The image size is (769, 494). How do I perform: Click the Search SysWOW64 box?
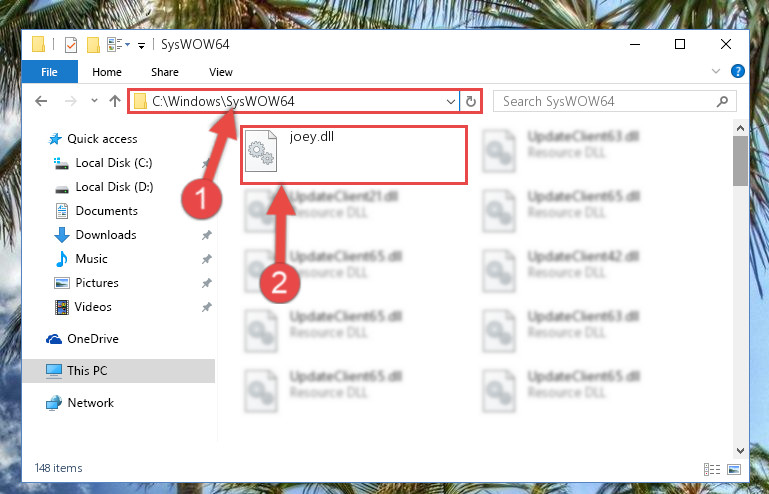(615, 102)
